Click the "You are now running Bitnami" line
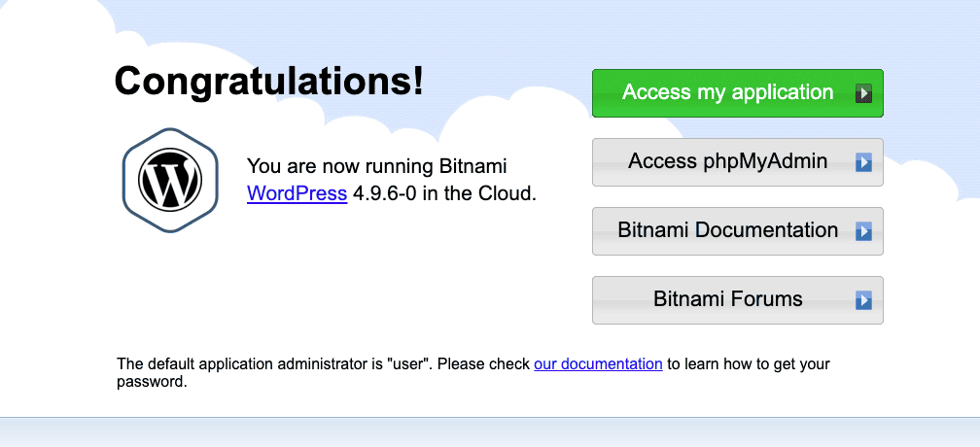The image size is (980, 447). tap(377, 167)
